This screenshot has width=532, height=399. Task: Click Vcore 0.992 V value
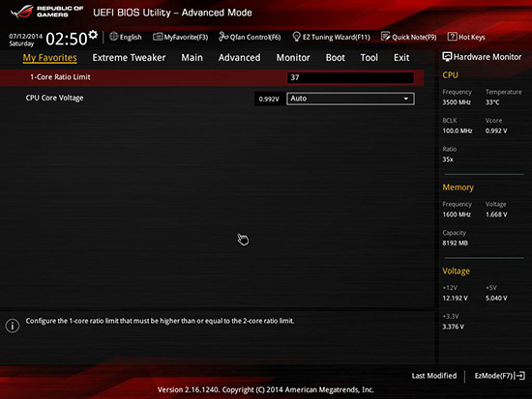coord(496,130)
